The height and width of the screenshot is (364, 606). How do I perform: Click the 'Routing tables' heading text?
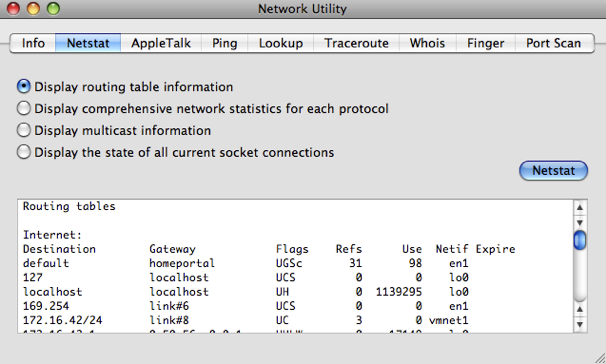[x=69, y=206]
